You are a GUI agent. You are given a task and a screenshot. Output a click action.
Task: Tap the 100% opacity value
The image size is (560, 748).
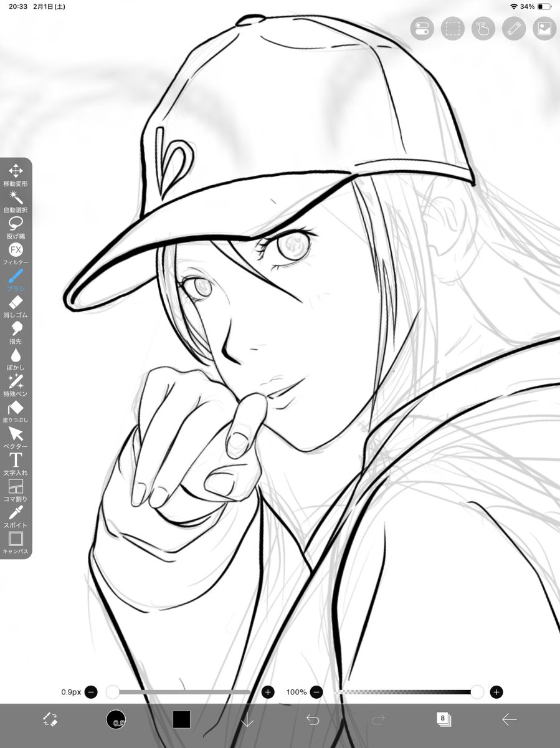[297, 693]
